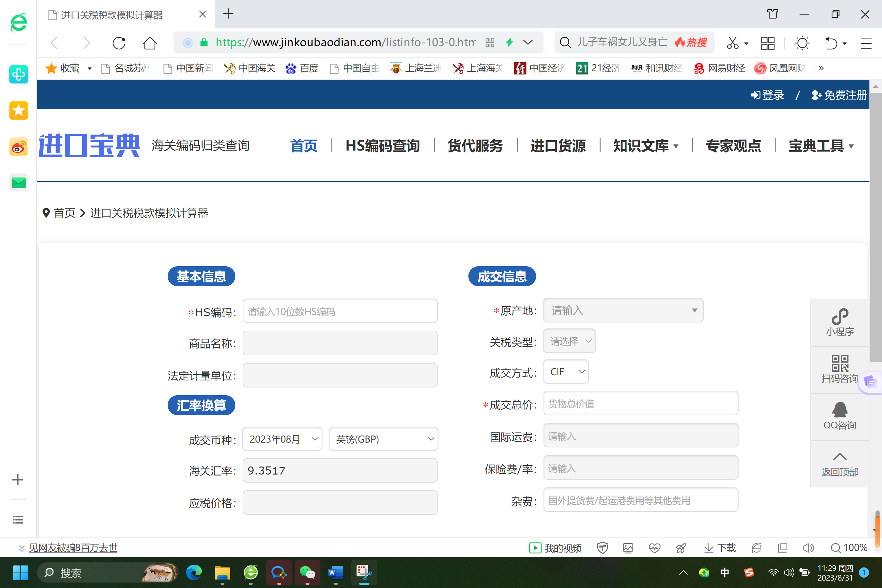Image resolution: width=882 pixels, height=588 pixels.
Task: Click the mail icon in left sidebar
Action: (18, 183)
